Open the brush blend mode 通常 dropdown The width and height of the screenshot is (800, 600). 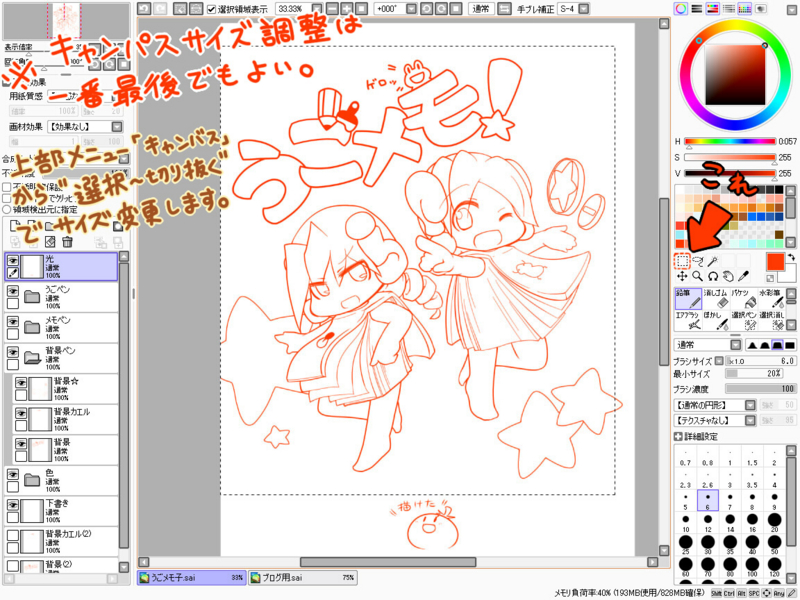coord(735,346)
